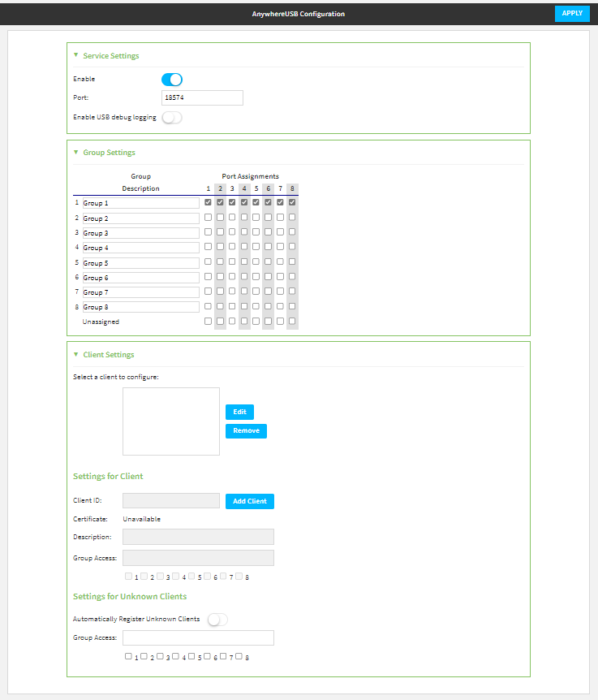Click the Group 7 description field

[x=140, y=292]
